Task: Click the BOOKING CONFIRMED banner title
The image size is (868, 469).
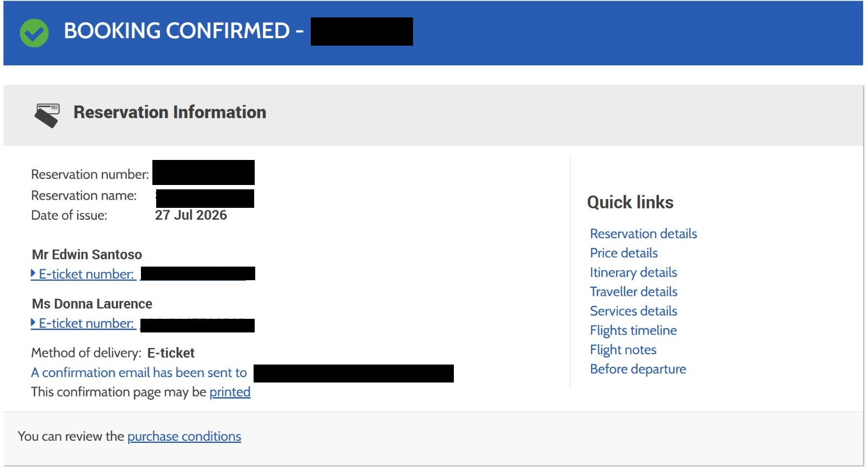Action: (184, 31)
